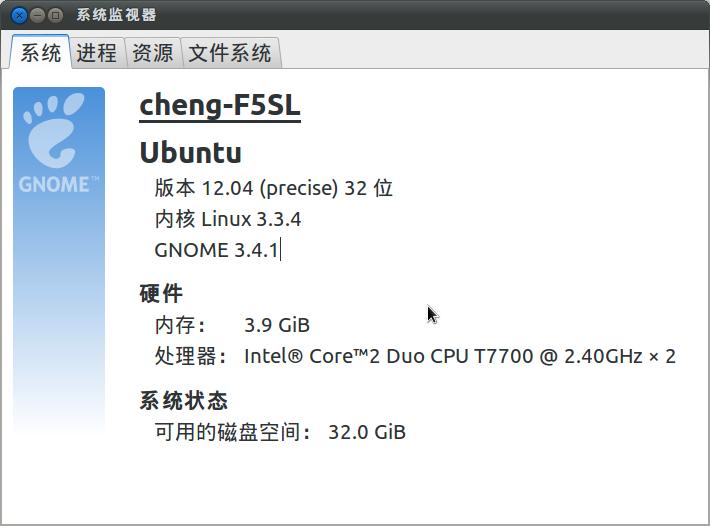The height and width of the screenshot is (526, 710).
Task: Select the 文件系统 tab
Action: [230, 53]
